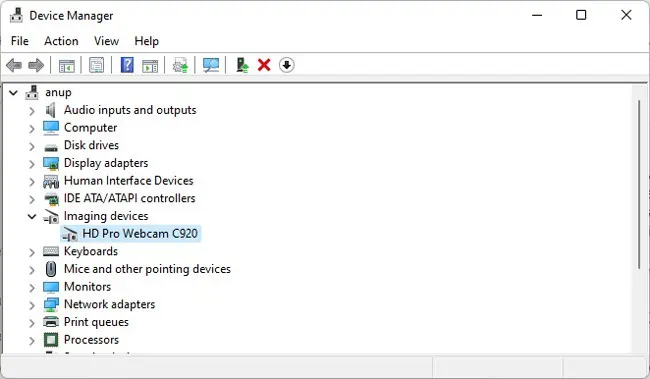Expand Mice and other pointing devices
Screen dimensions: 650x379
click(x=32, y=270)
